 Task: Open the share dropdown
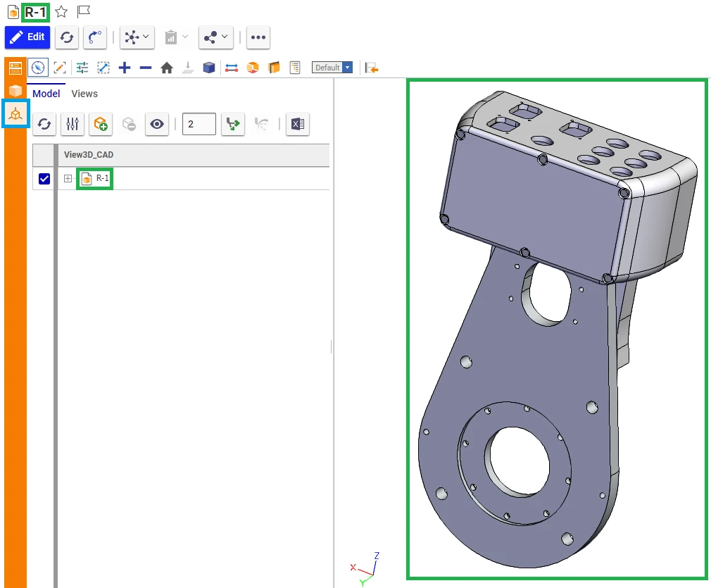pos(216,37)
